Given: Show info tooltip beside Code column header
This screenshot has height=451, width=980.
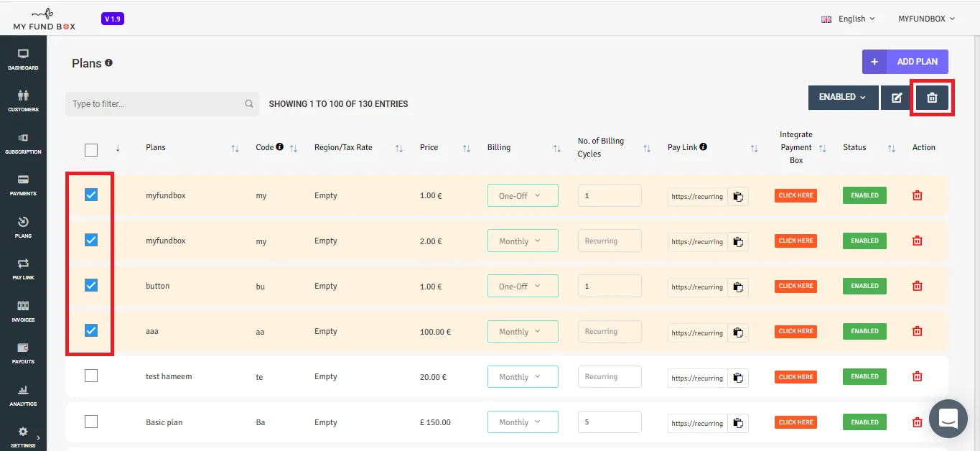Looking at the screenshot, I should coord(279,147).
